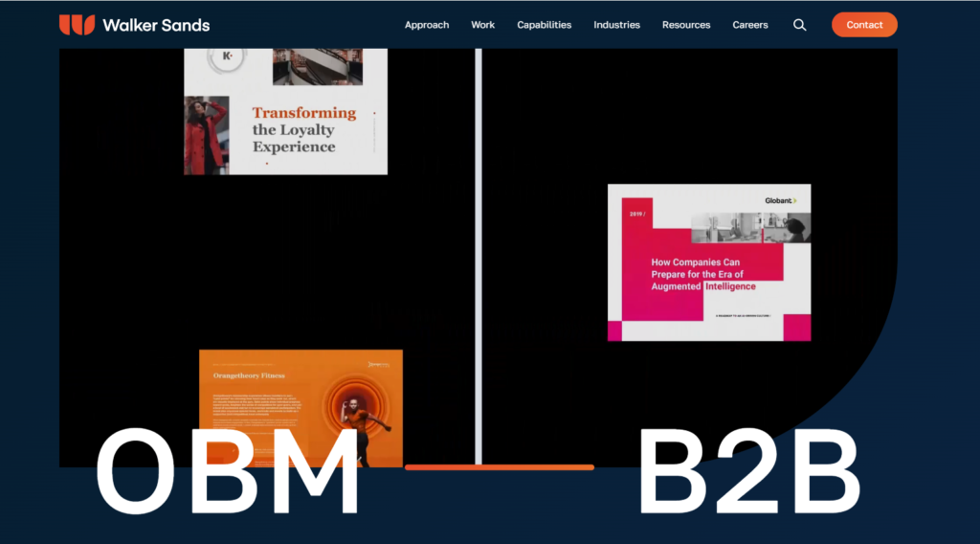The image size is (980, 544).
Task: Click the circular K logo badge
Action: (x=228, y=57)
